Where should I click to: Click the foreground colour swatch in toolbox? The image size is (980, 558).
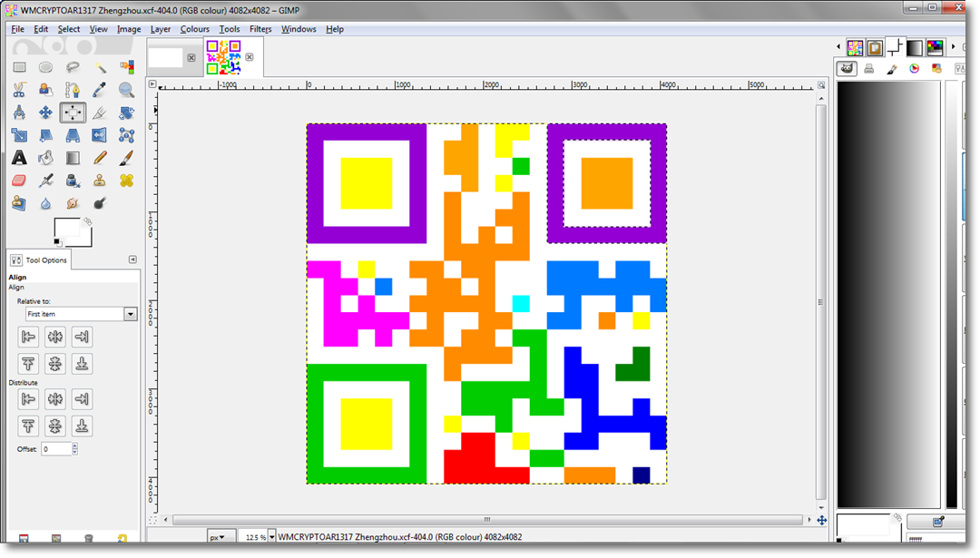tap(67, 228)
